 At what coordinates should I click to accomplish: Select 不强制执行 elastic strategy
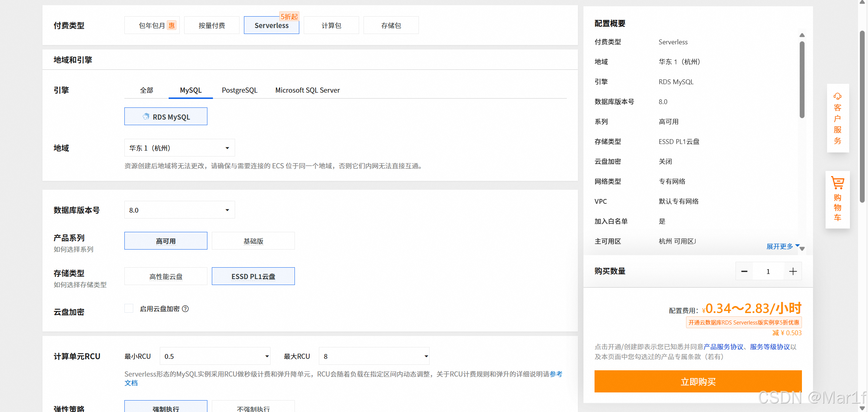pos(253,407)
